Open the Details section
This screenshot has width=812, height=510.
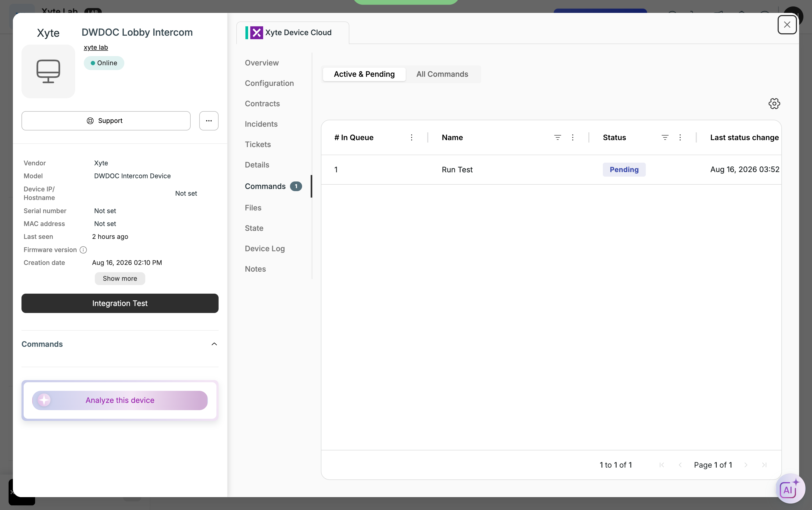pos(257,165)
